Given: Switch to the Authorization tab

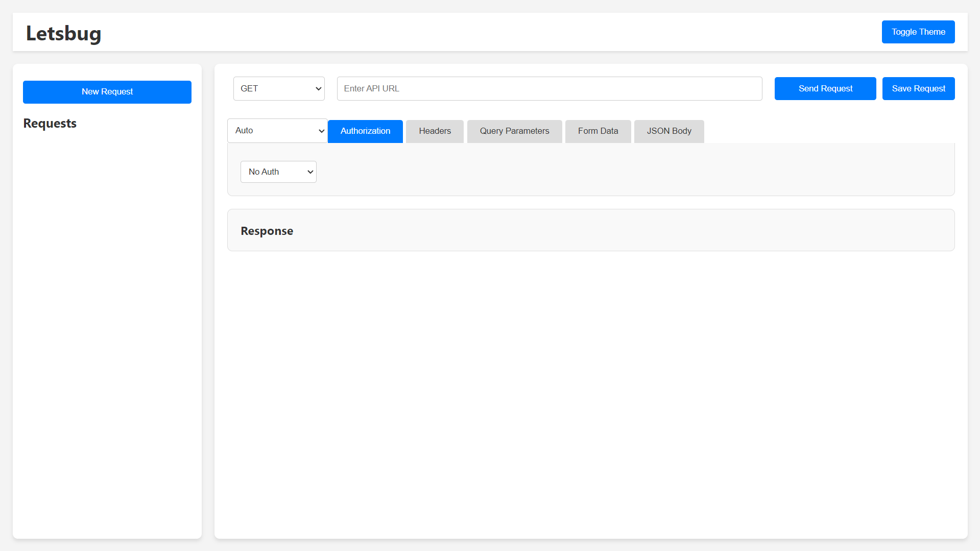Looking at the screenshot, I should click(365, 131).
